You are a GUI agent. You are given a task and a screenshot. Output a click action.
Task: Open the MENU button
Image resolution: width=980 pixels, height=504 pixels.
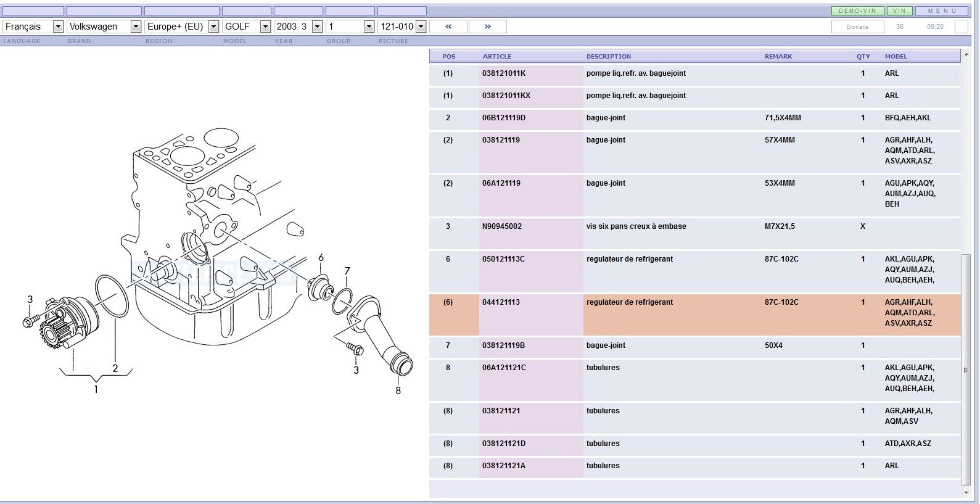tap(942, 11)
